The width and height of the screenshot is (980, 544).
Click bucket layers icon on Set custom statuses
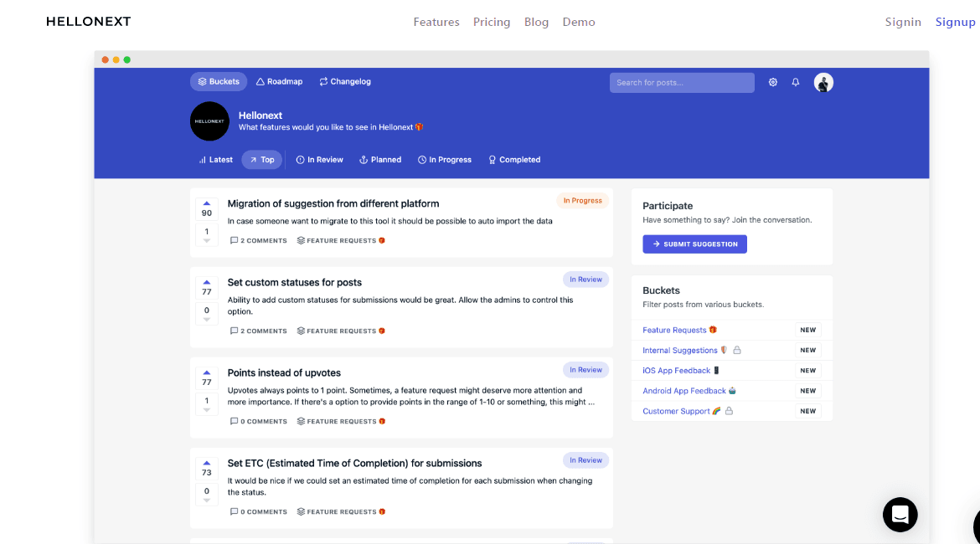tap(301, 331)
